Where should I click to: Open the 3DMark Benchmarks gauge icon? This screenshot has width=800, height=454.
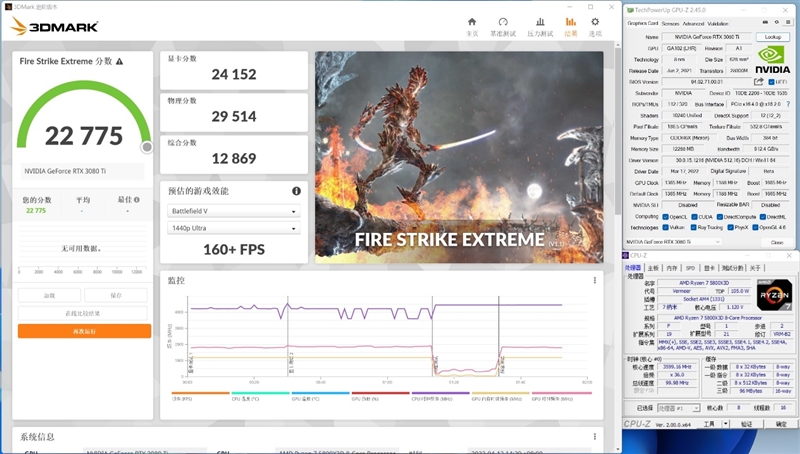[x=503, y=22]
